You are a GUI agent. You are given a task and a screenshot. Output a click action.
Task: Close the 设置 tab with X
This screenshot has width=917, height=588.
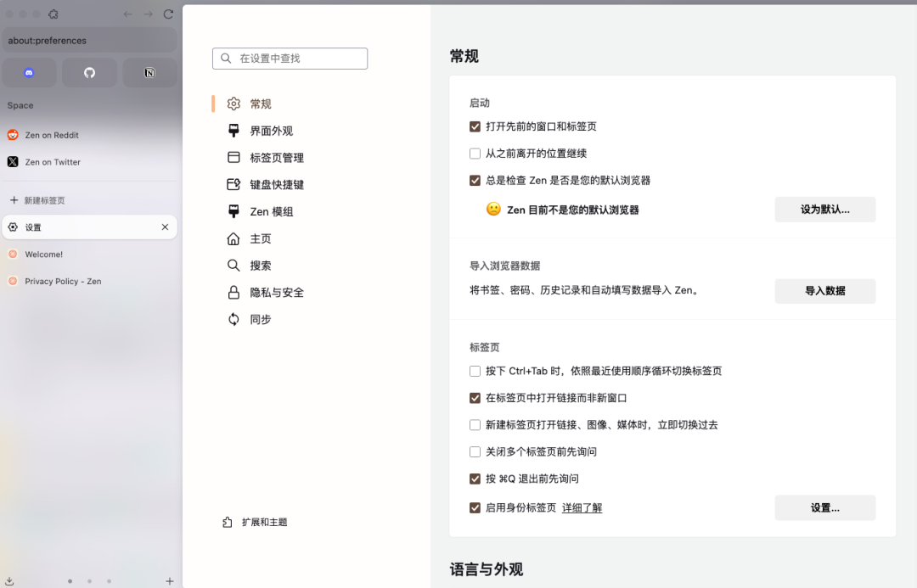point(165,227)
